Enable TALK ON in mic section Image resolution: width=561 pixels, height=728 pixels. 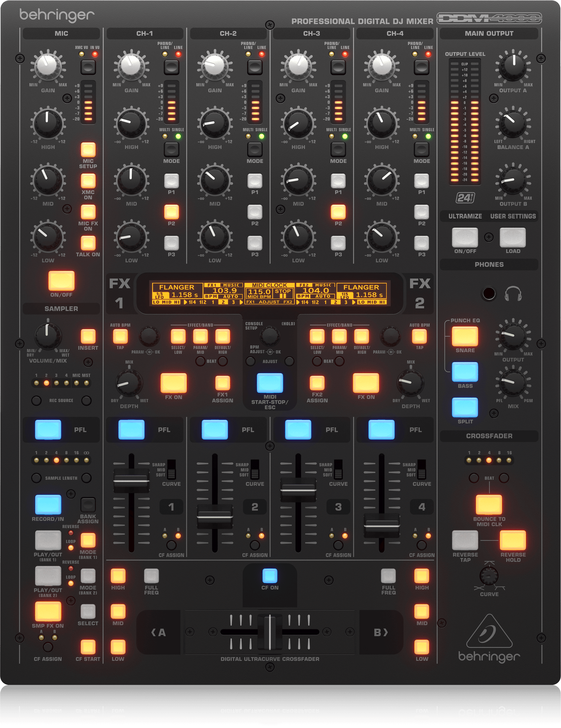88,243
